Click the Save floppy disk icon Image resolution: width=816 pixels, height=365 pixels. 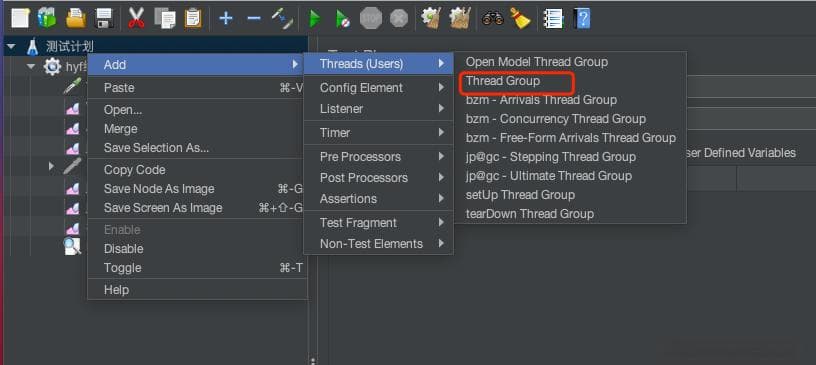105,19
